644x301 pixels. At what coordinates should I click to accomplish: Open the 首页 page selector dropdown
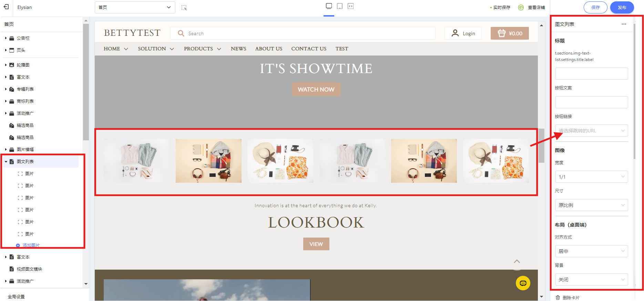(x=135, y=7)
